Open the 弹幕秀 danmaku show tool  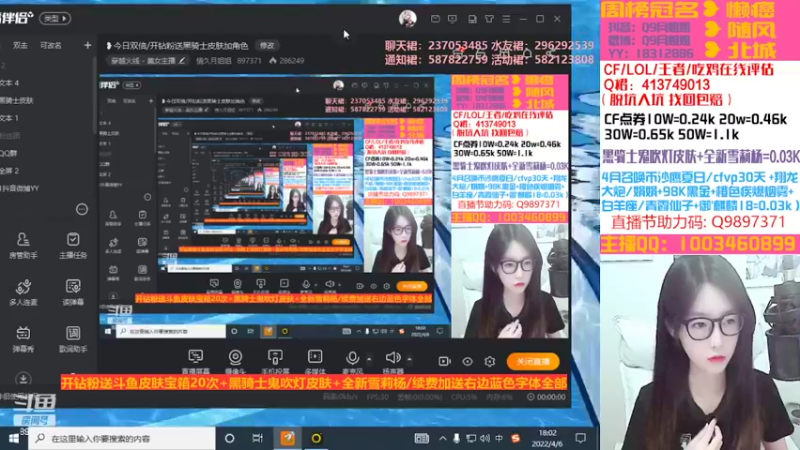[23, 339]
